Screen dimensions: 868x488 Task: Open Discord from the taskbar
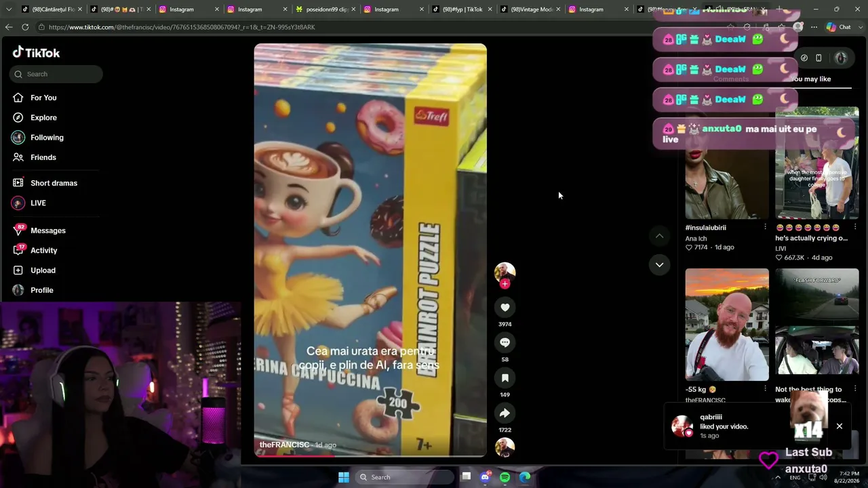485,477
